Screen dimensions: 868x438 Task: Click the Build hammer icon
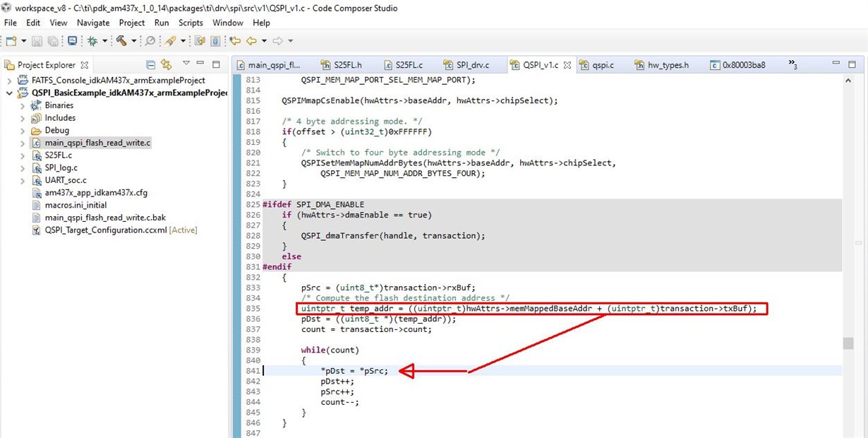(121, 41)
